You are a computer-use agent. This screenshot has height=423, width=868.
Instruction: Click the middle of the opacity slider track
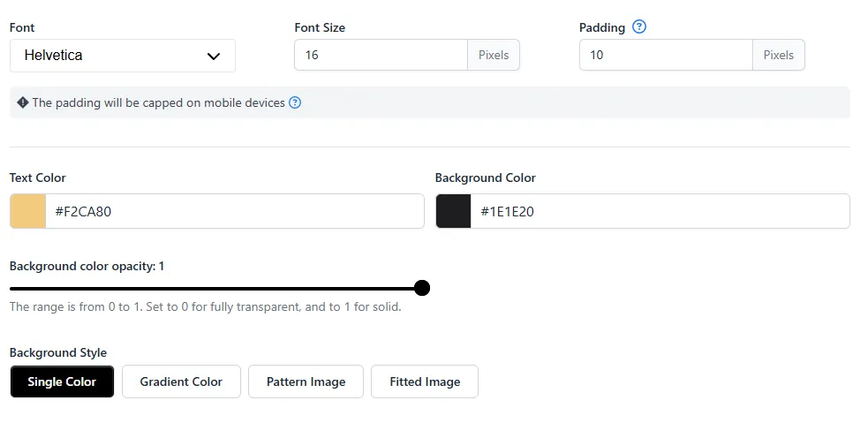tap(215, 289)
